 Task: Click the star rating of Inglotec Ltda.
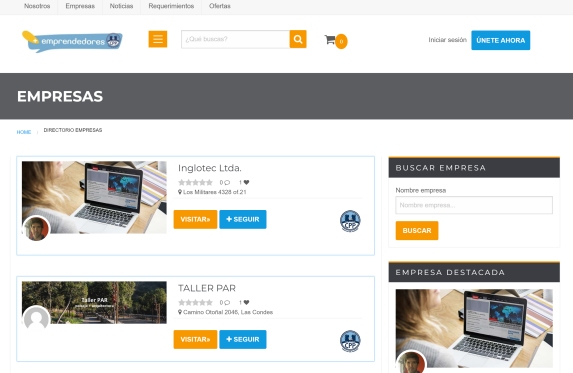point(196,182)
